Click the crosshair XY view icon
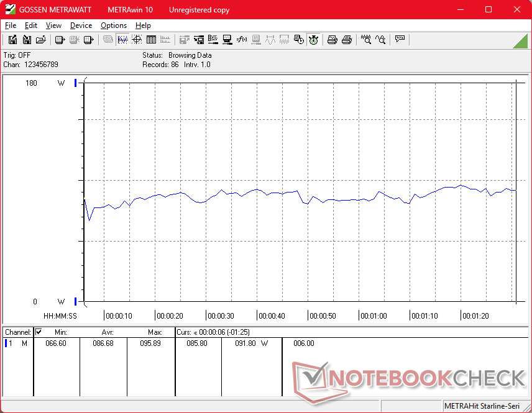The height and width of the screenshot is (413, 532). pos(137,40)
